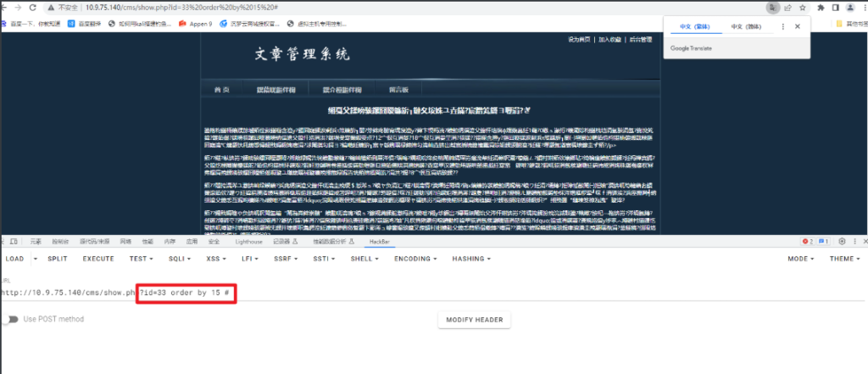Expand the SQLI dropdown in HackBar
This screenshot has width=868, height=374.
(180, 259)
